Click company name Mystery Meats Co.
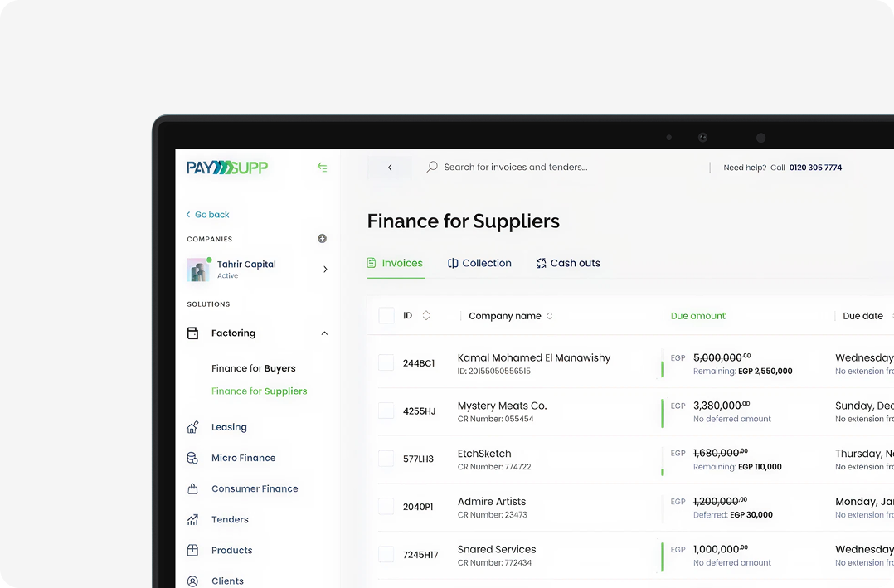The image size is (894, 588). [x=503, y=406]
